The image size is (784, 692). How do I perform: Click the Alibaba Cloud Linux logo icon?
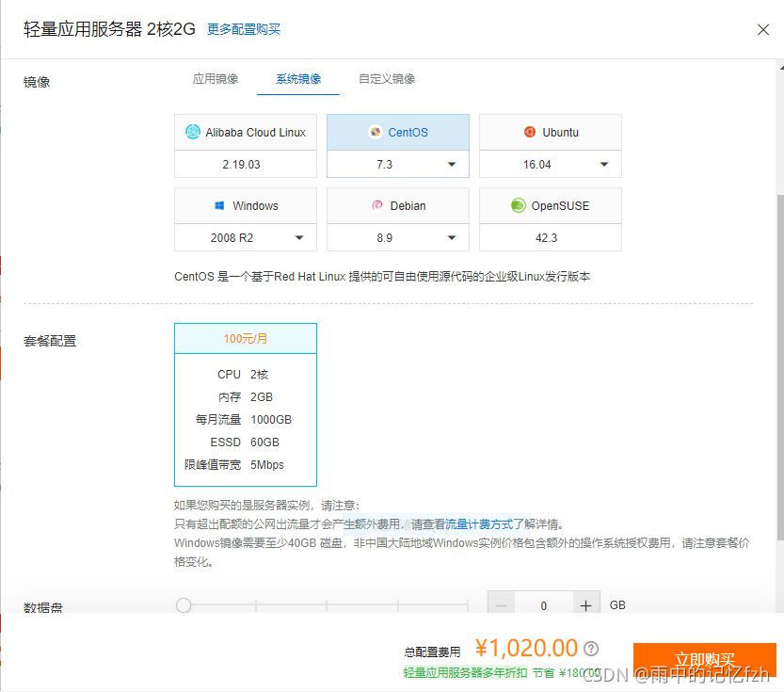coord(193,132)
